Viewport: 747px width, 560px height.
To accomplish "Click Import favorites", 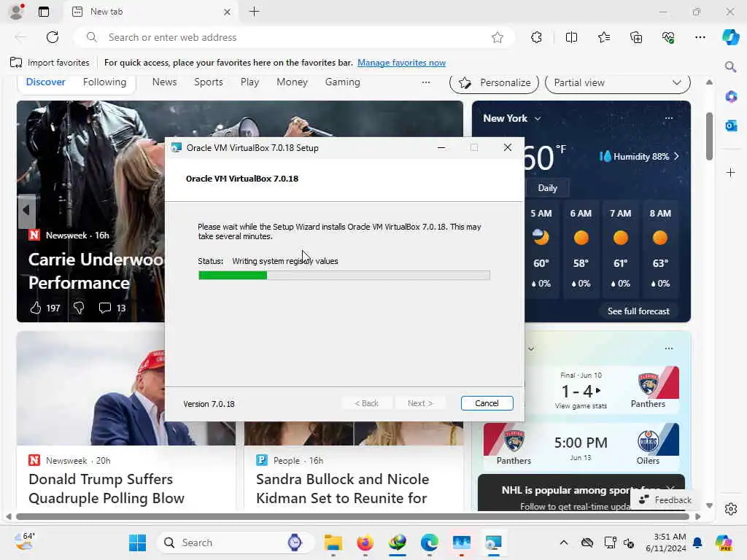I will tap(50, 63).
